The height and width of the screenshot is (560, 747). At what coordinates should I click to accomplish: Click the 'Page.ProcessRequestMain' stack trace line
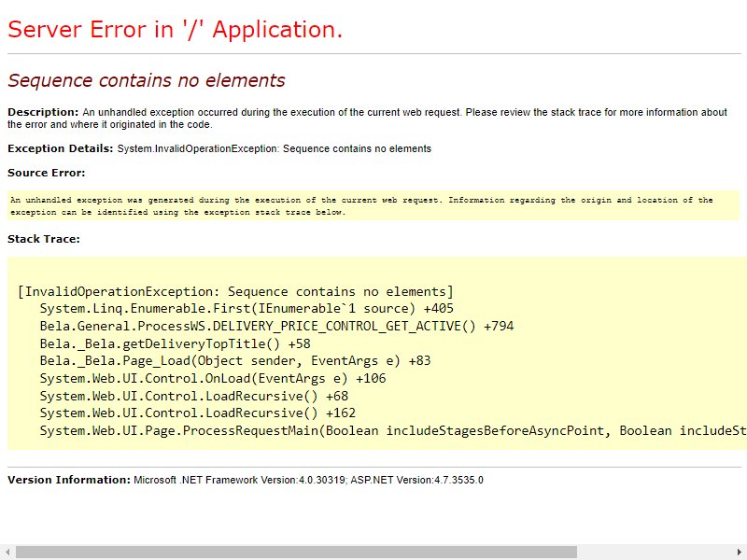point(393,430)
